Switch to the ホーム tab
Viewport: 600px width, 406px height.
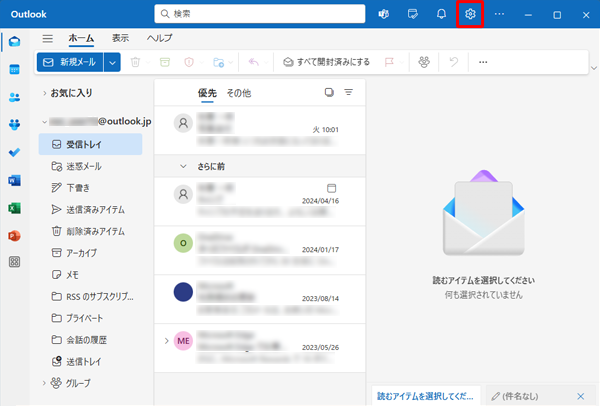click(x=81, y=38)
